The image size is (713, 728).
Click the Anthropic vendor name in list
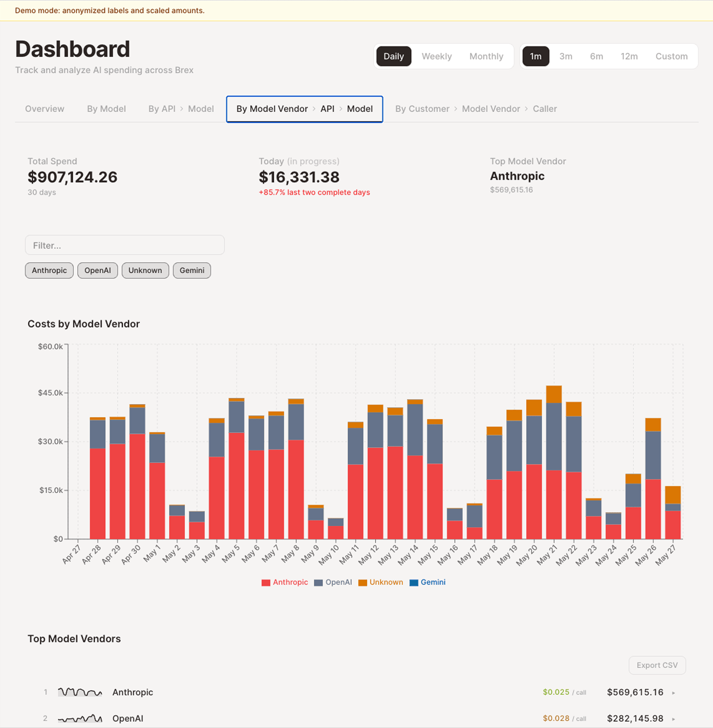coord(133,692)
